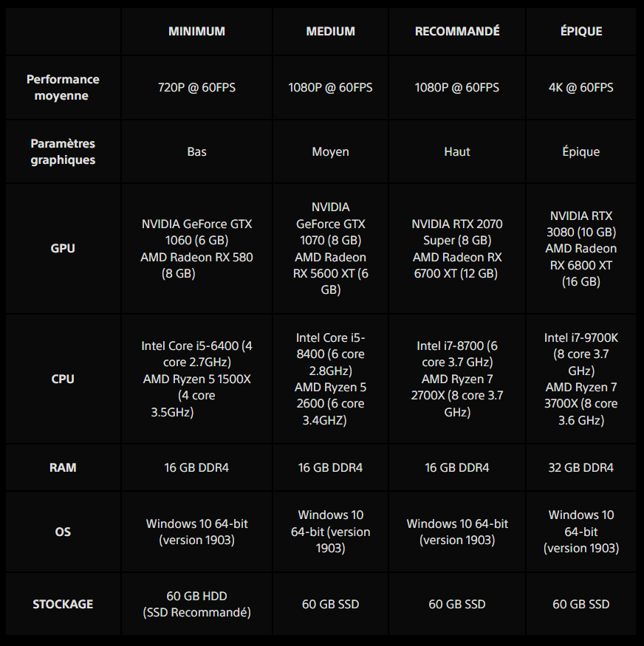Select the GTX 1060 minimum GPU cell
The image size is (644, 646).
[196, 248]
